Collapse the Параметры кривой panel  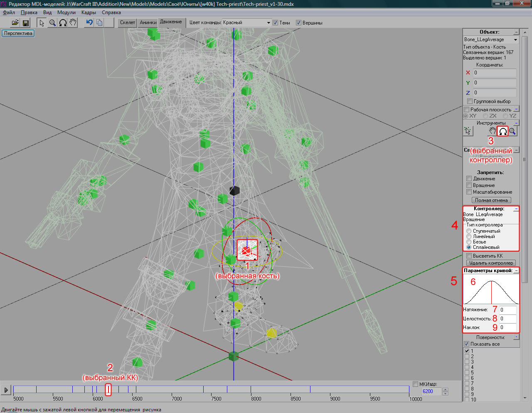pos(516,270)
